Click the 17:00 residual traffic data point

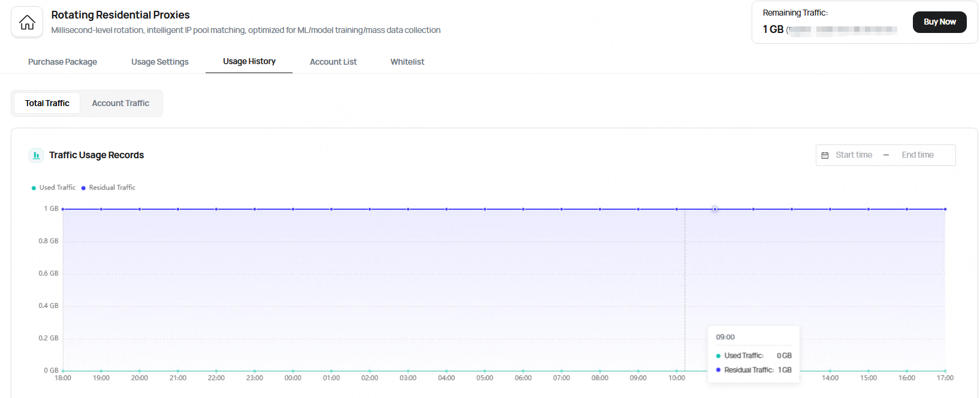point(945,209)
